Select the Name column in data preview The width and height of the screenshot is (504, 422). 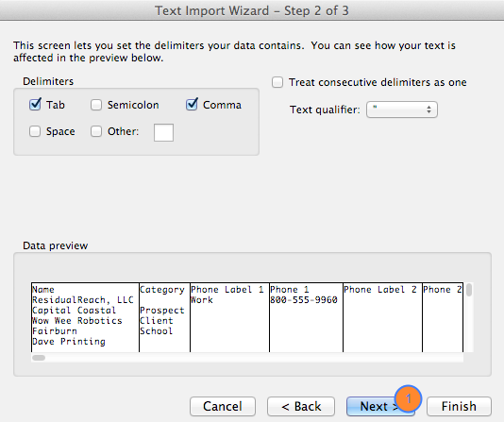85,317
